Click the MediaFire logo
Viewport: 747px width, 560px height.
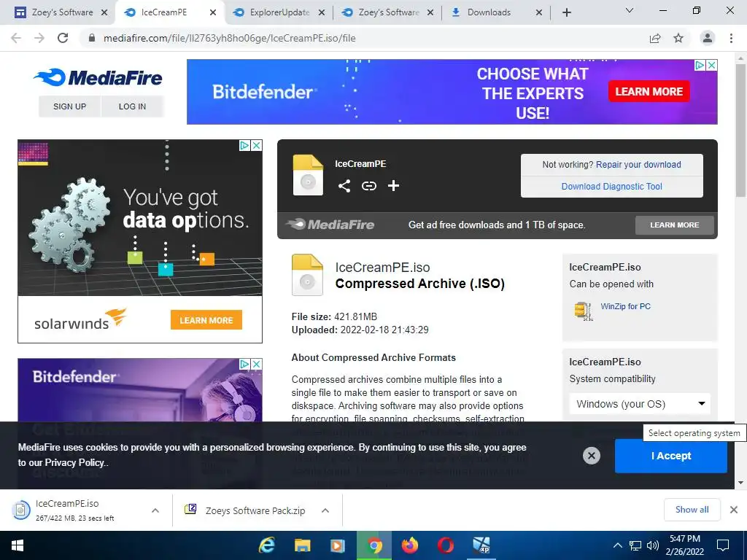(x=98, y=77)
